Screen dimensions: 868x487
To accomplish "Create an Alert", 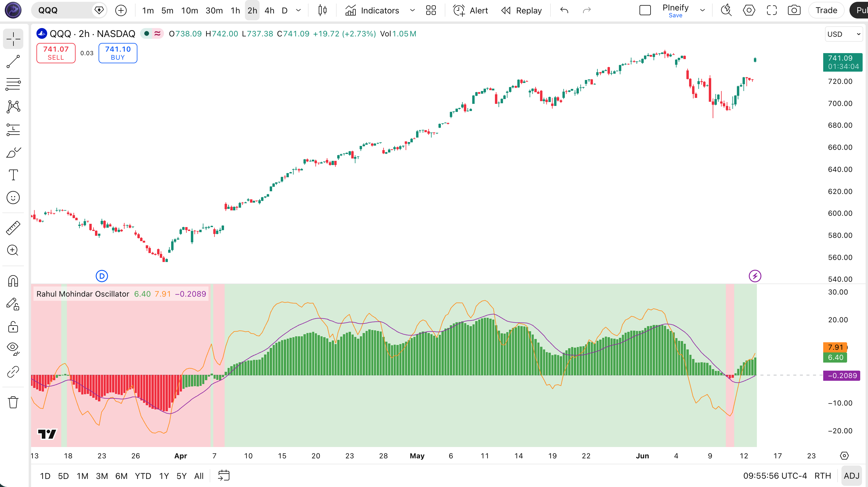I will point(470,10).
